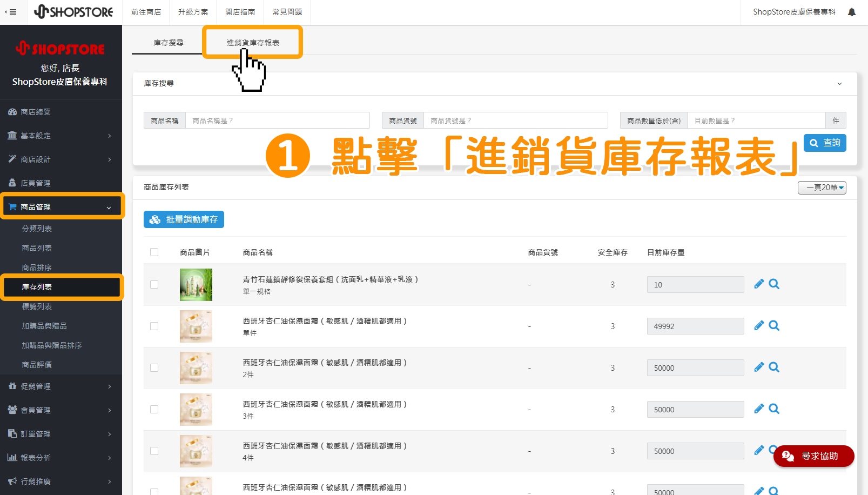Check the 單件 row checkbox
Image resolution: width=868 pixels, height=495 pixels.
pyautogui.click(x=154, y=326)
